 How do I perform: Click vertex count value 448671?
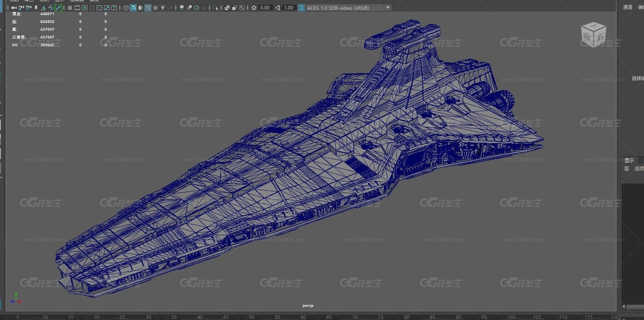pos(47,14)
